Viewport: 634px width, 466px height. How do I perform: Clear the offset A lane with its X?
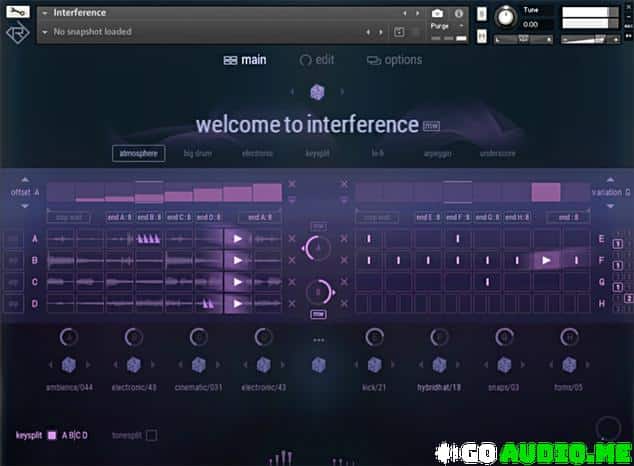(x=292, y=184)
